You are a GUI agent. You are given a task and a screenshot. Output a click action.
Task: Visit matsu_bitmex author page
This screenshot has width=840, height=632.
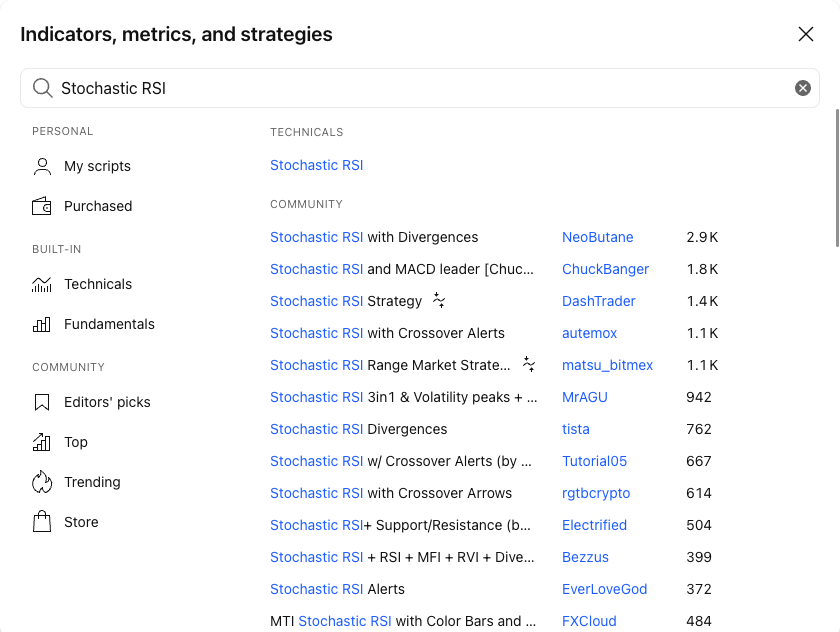pyautogui.click(x=608, y=365)
